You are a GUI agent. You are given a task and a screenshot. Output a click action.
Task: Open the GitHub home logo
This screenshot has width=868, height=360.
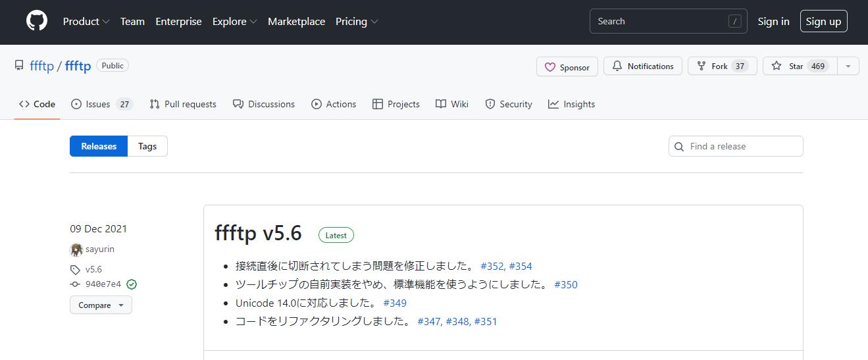coord(37,21)
